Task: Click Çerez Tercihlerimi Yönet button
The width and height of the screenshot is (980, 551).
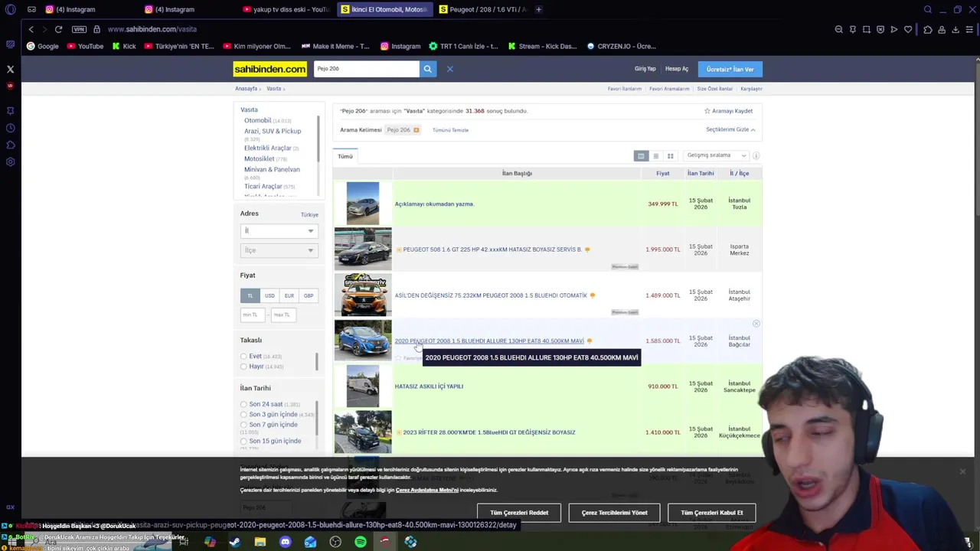Action: tap(614, 513)
